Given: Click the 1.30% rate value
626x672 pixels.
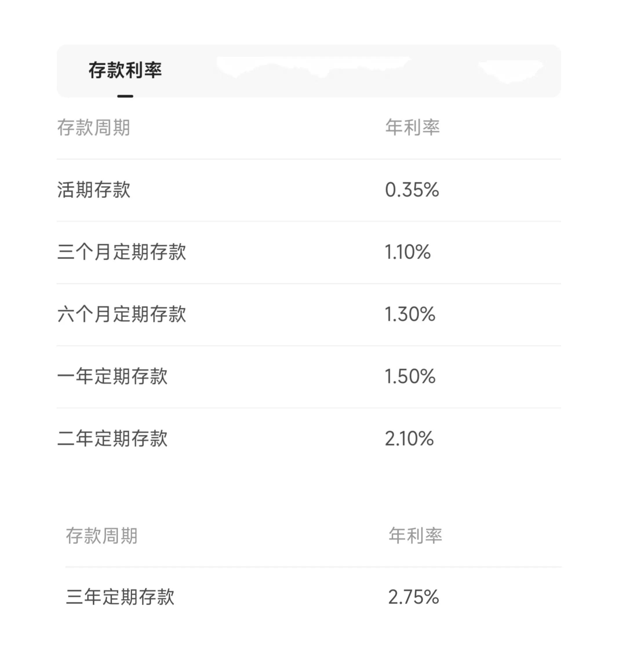Looking at the screenshot, I should [x=410, y=314].
